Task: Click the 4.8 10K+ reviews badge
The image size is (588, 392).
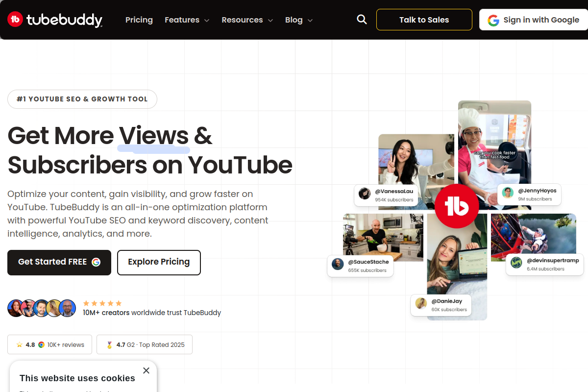Action: pos(50,344)
